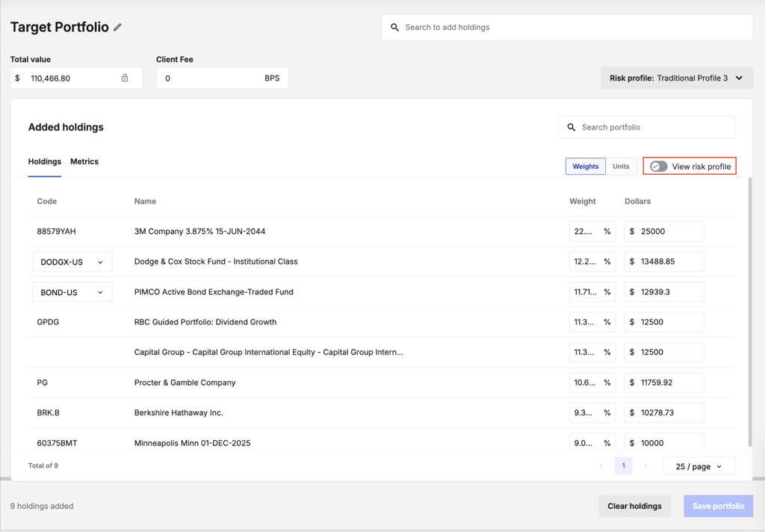
Task: Edit the Berkshire Hathaway weight field
Action: pyautogui.click(x=592, y=413)
